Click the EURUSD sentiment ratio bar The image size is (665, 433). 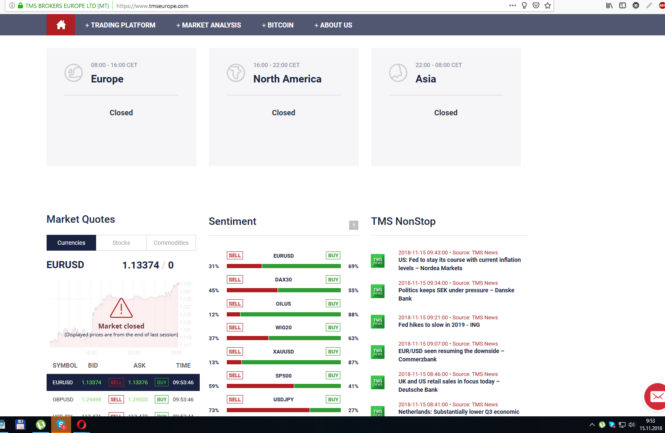(284, 266)
